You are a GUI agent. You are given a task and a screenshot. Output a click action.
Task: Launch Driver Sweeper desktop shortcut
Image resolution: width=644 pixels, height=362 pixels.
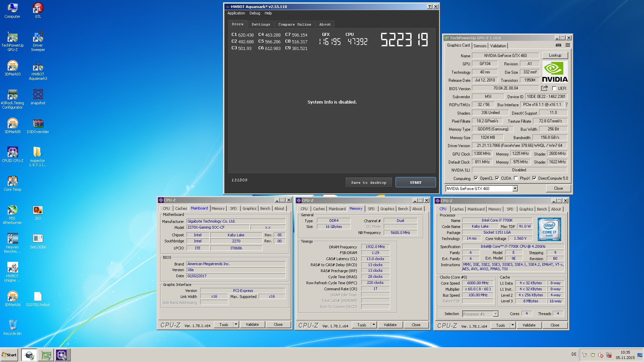[x=38, y=42]
